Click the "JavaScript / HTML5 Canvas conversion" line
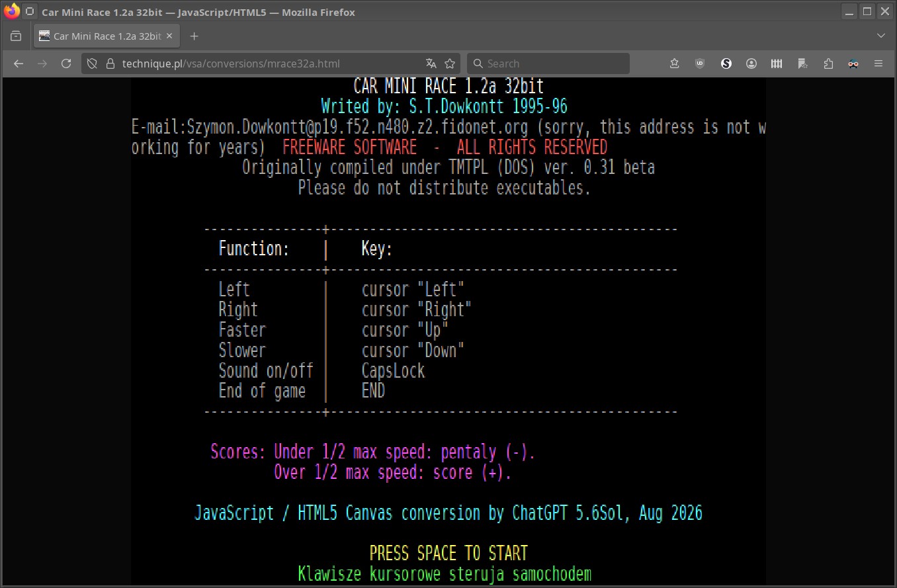The height and width of the screenshot is (588, 897). click(448, 513)
